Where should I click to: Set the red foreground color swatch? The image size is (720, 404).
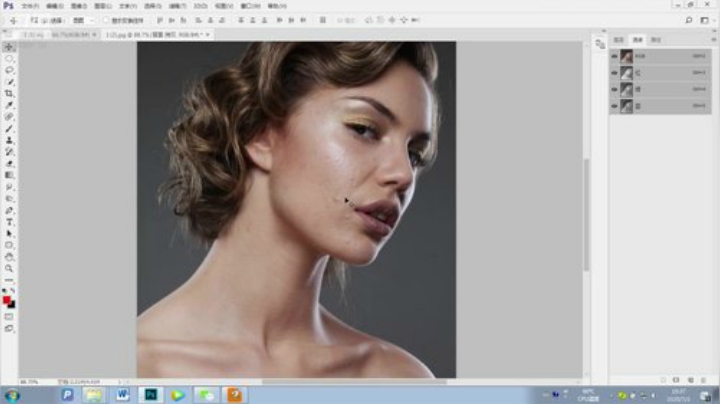(6, 300)
